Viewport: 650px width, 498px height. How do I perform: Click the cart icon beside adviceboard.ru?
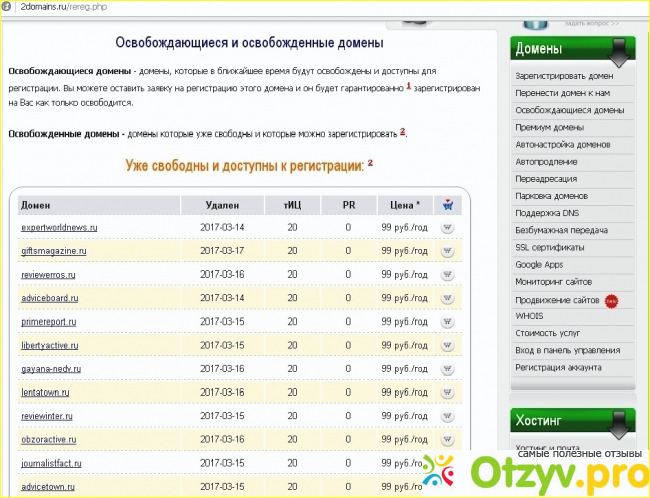coord(447,299)
